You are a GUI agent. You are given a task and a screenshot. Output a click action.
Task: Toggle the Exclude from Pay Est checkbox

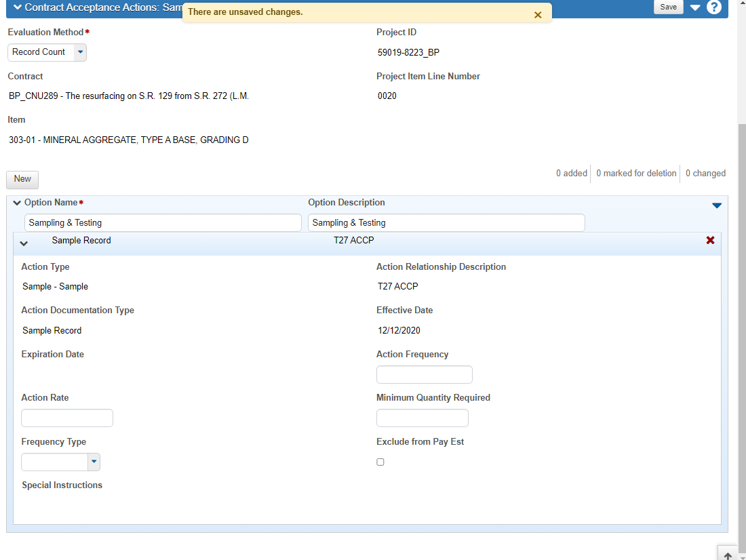[x=380, y=462]
